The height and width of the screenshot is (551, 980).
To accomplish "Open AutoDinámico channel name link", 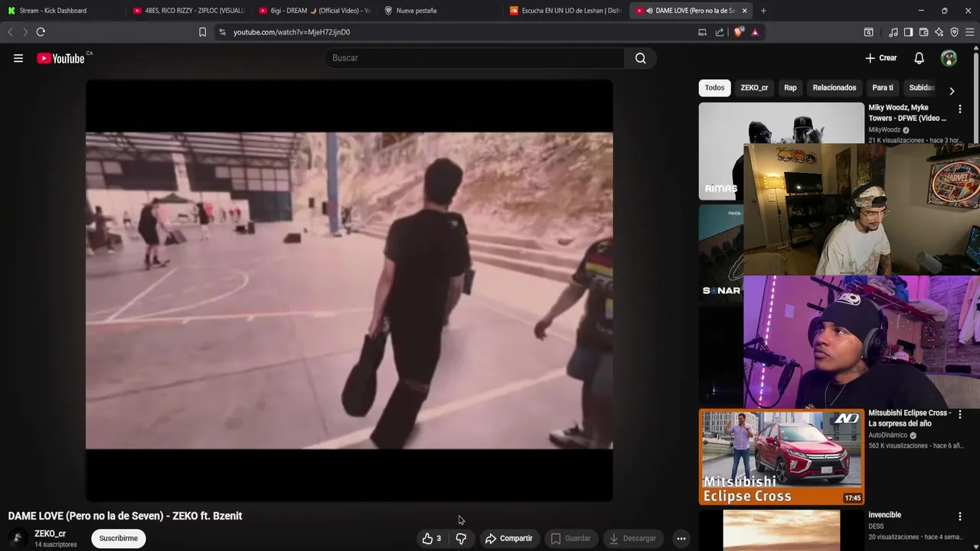I will 887,435.
